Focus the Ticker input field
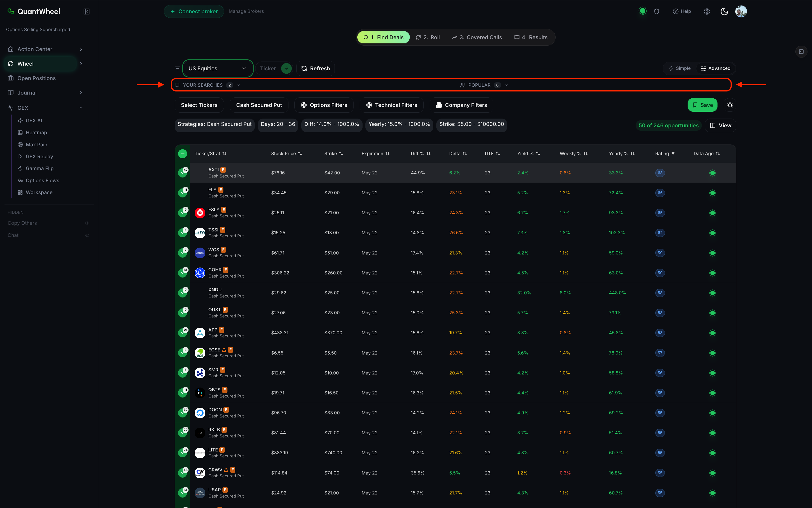Viewport: 812px width, 508px height. coord(269,68)
